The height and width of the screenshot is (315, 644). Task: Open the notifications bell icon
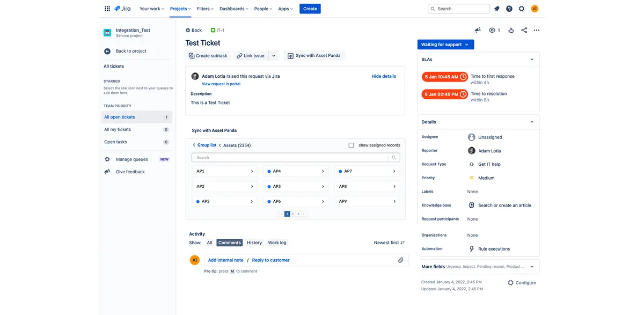(497, 9)
